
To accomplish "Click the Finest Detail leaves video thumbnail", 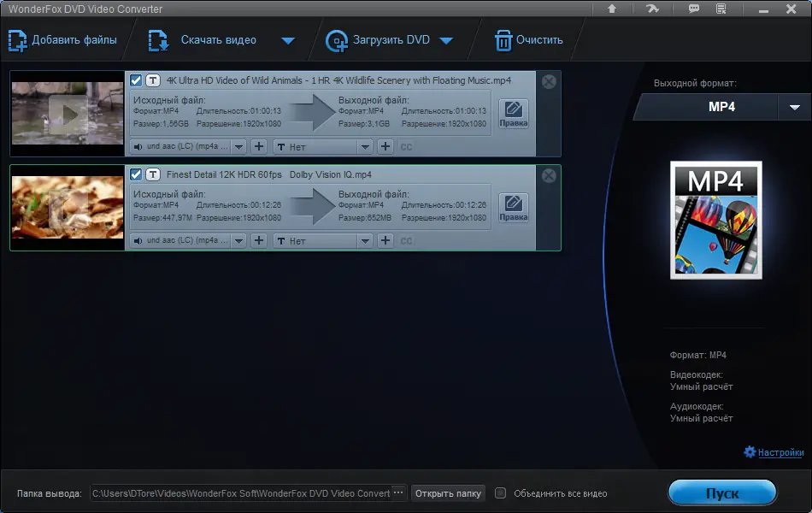I will pos(68,207).
